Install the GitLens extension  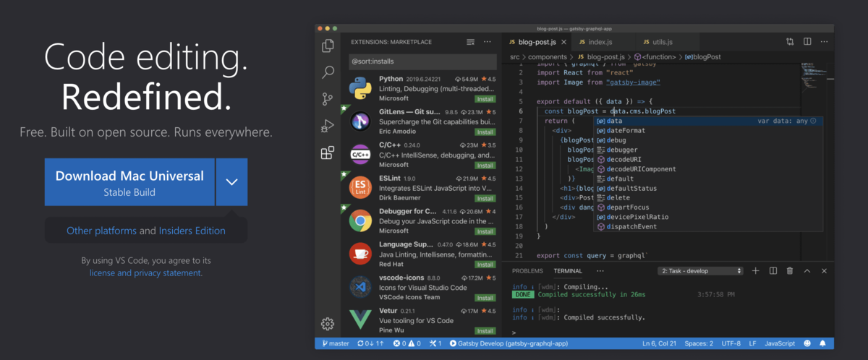click(x=485, y=132)
